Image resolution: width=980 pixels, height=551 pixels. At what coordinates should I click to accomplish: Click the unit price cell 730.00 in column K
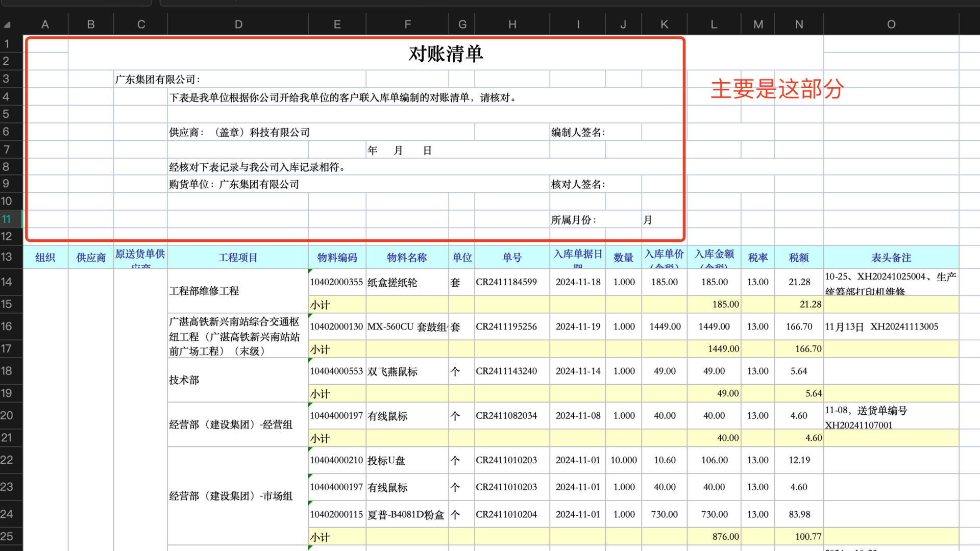[x=665, y=514]
